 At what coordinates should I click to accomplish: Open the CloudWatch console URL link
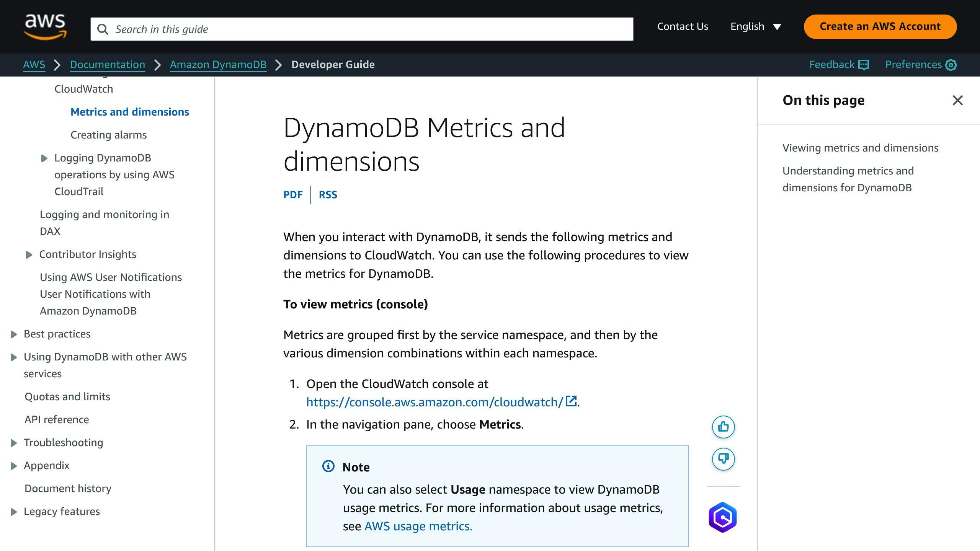tap(434, 402)
